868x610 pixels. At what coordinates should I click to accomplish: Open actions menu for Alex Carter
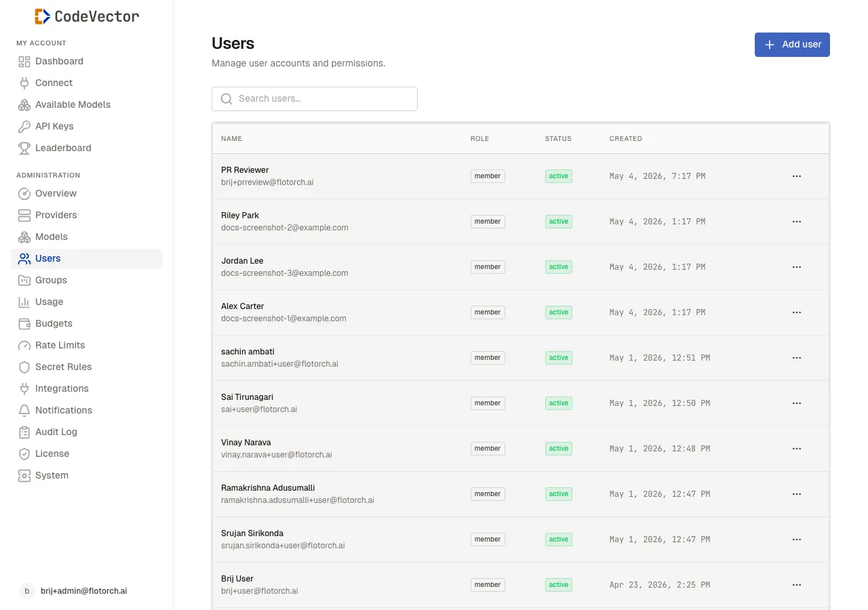click(x=797, y=312)
